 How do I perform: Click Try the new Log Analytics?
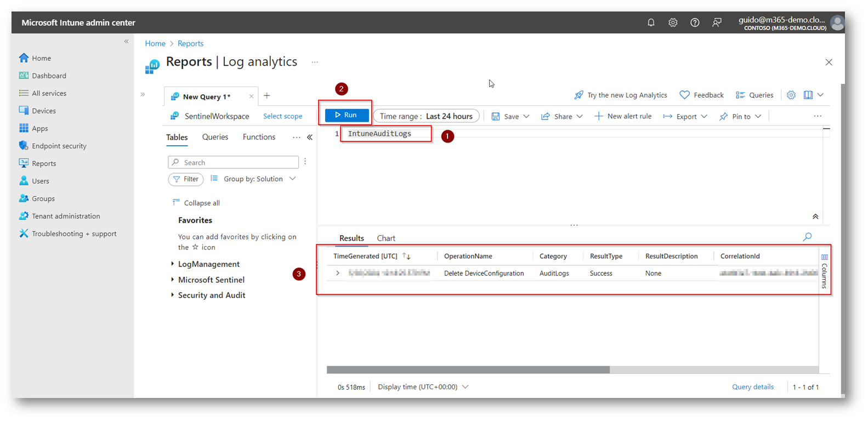point(621,95)
